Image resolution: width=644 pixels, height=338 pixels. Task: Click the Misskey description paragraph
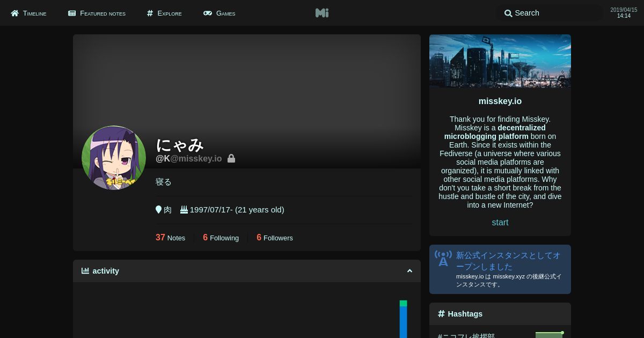coord(500,162)
